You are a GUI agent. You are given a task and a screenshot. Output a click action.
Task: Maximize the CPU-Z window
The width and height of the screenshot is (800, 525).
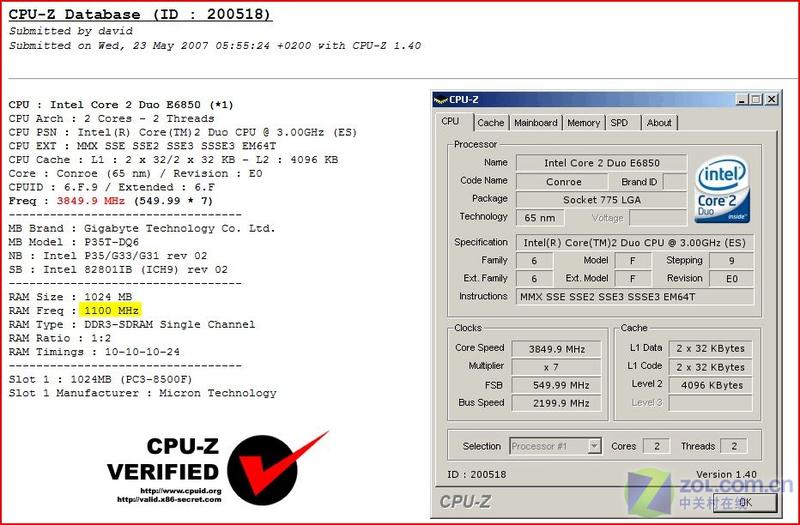(757, 99)
